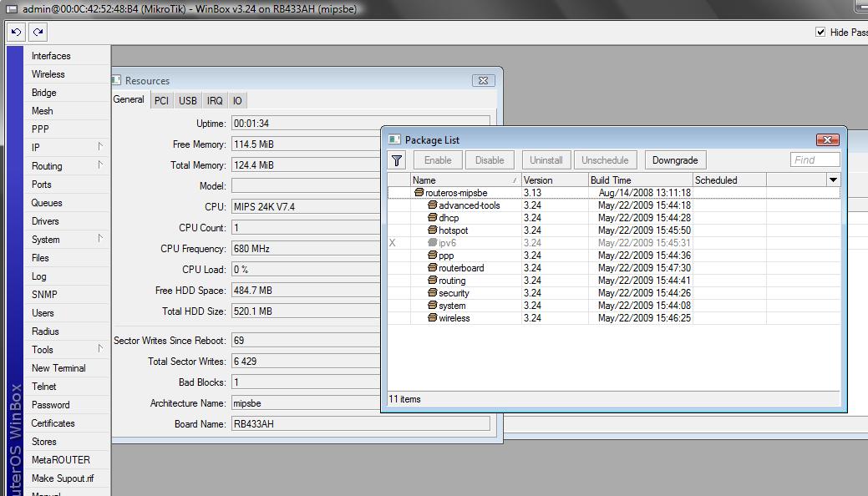868x496 pixels.
Task: Click the disabled ipv6 package icon
Action: (433, 242)
